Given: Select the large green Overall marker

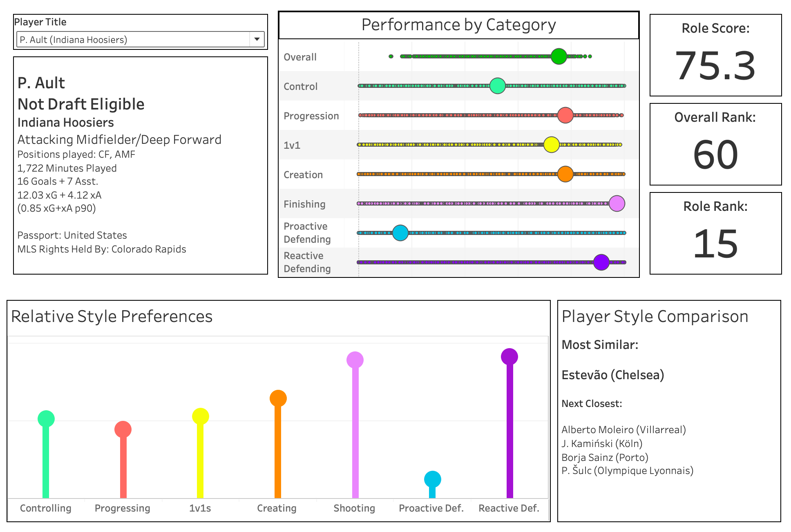Looking at the screenshot, I should tap(559, 56).
